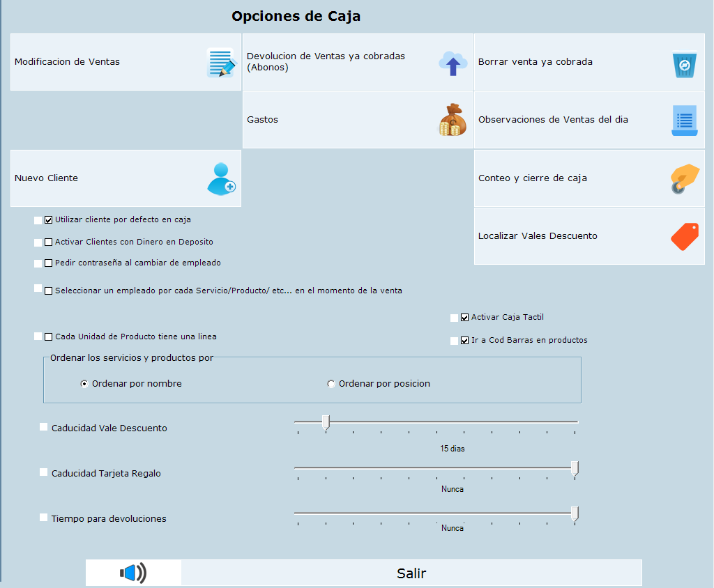714x588 pixels.
Task: Click the blue list icon for Observaciones de Ventas
Action: coord(685,121)
